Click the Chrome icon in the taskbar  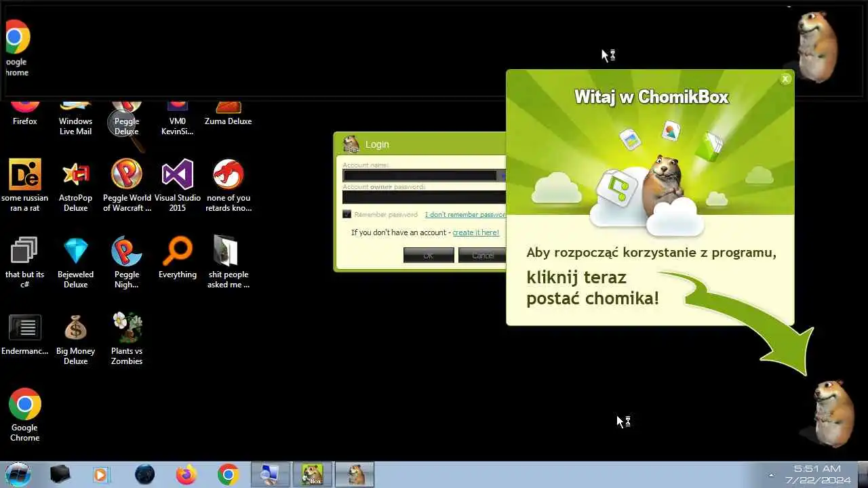pos(228,474)
